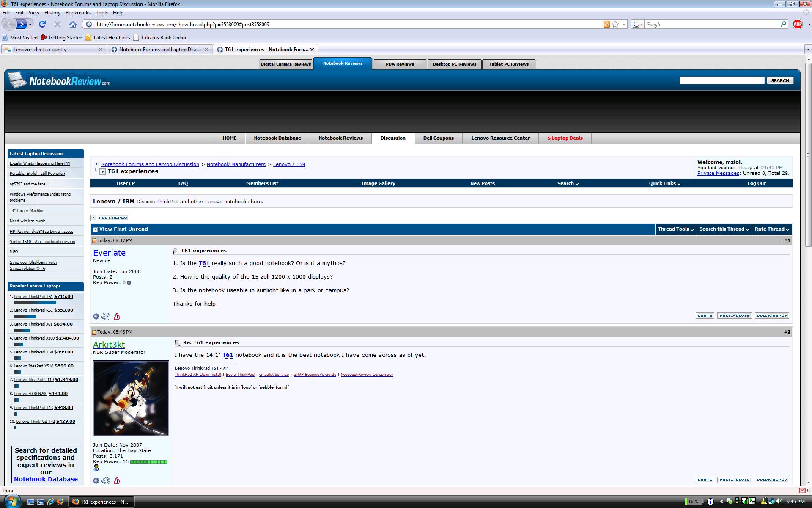
Task: Open the address bar history dropdown arrow
Action: coord(624,24)
